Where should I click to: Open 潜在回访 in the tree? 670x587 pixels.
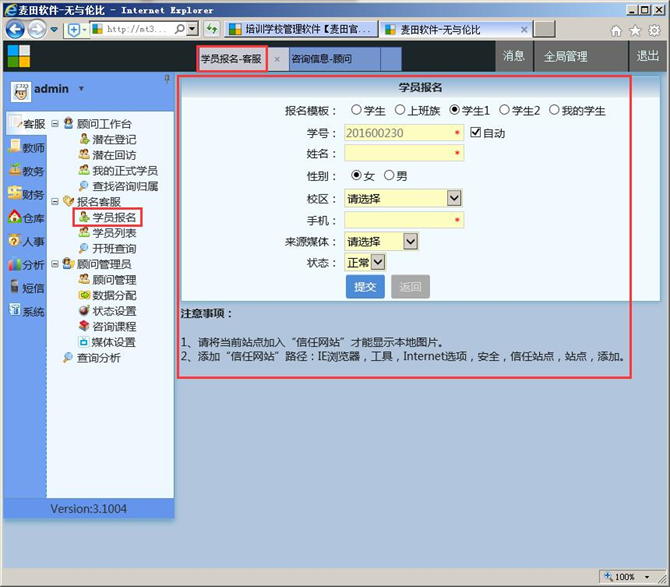click(108, 155)
